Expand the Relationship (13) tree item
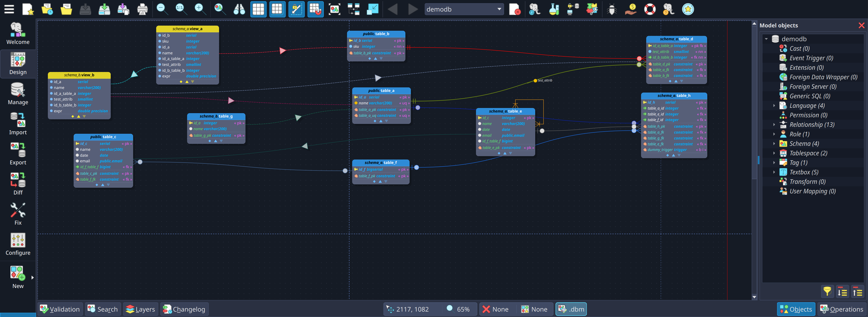 [x=774, y=125]
